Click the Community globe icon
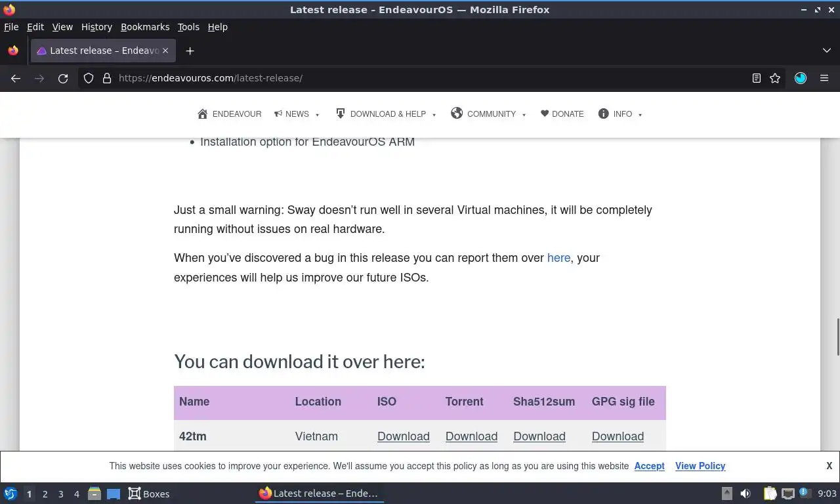The image size is (840, 504). point(457,113)
